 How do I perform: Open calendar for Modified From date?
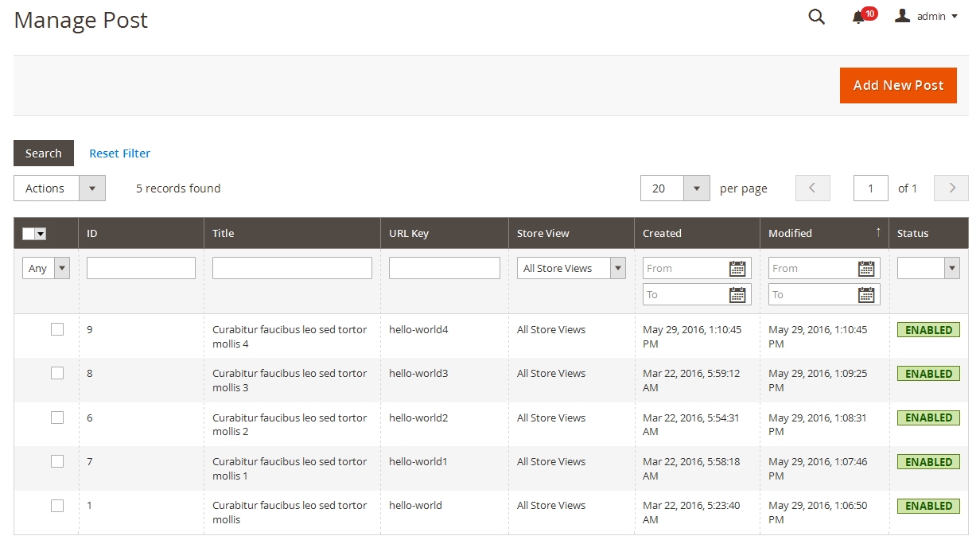[x=866, y=269]
